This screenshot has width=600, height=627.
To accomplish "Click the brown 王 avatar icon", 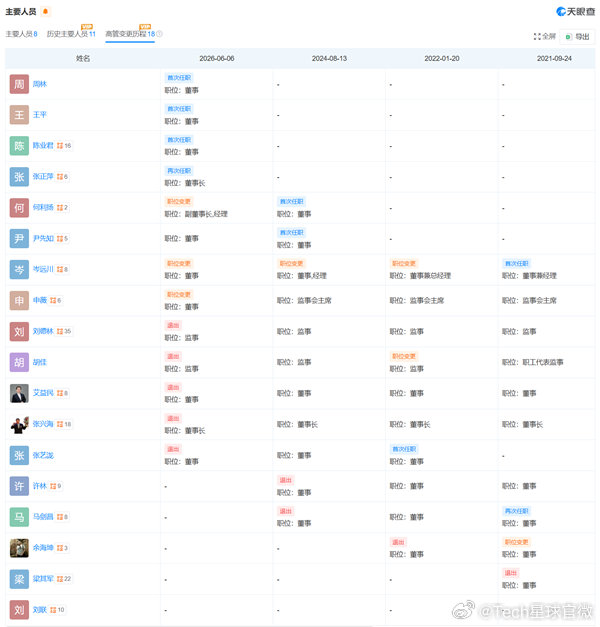I will (19, 115).
